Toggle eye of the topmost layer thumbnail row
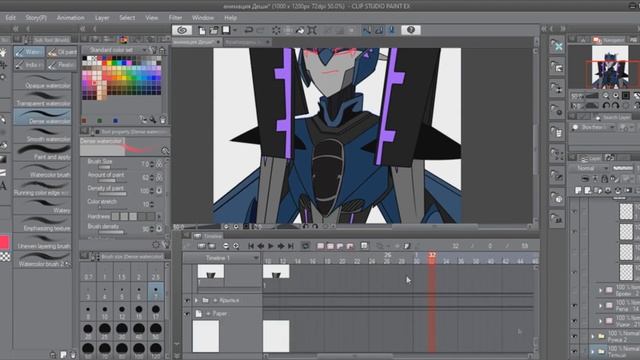The height and width of the screenshot is (360, 640). (x=574, y=212)
